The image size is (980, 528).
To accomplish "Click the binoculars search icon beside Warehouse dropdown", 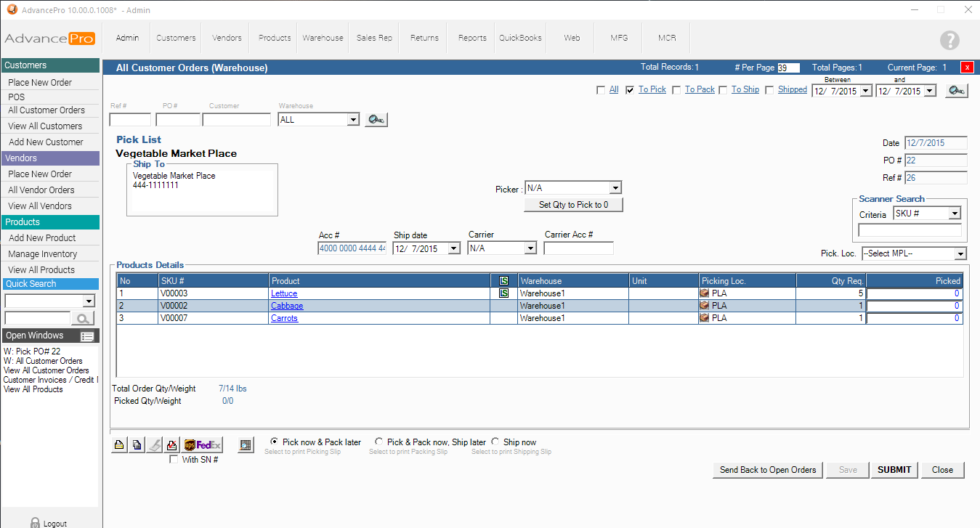I will pos(376,120).
